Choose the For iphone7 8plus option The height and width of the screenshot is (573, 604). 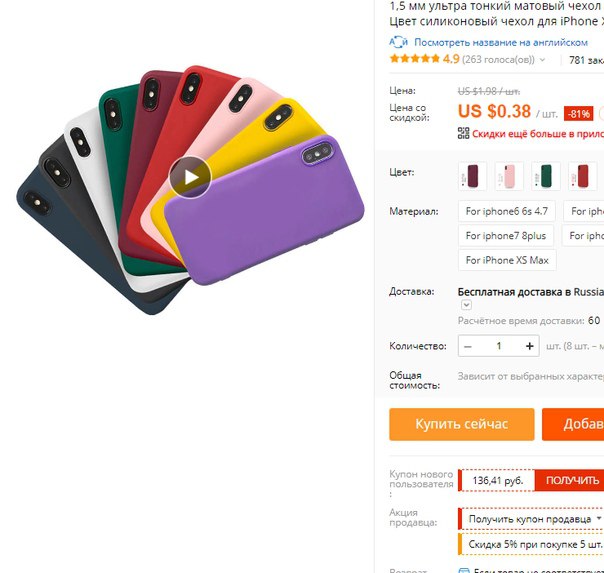click(x=506, y=236)
